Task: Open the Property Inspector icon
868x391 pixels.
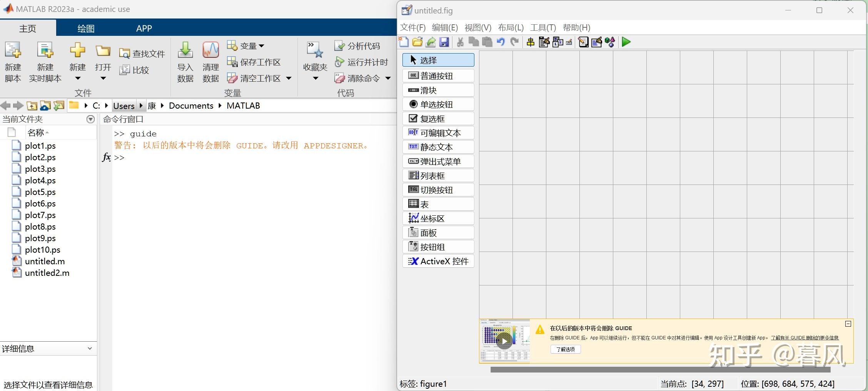Action: 597,42
